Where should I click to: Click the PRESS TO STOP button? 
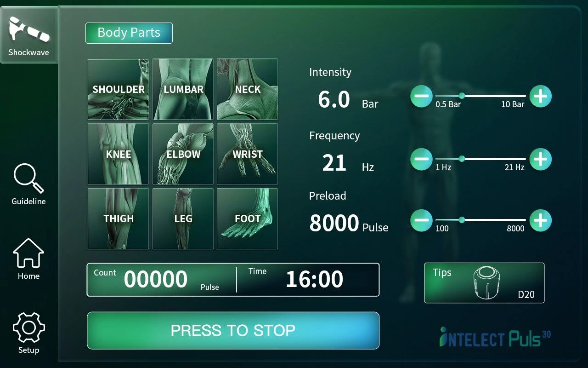click(x=233, y=330)
